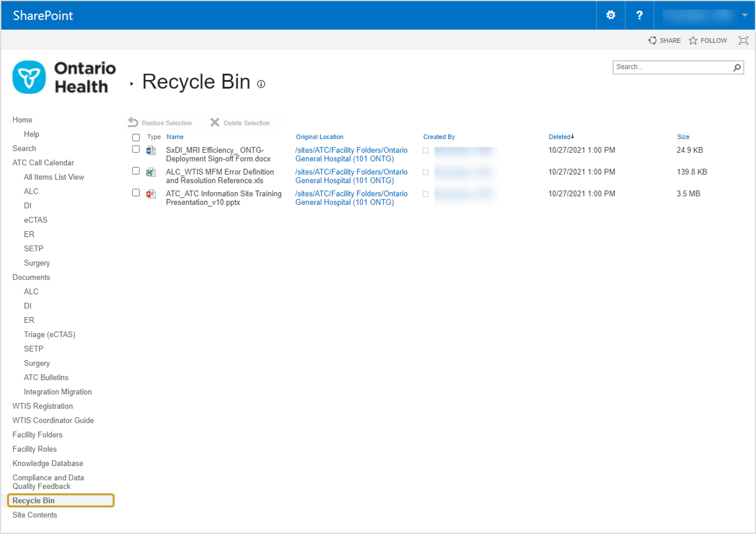This screenshot has height=534, width=756.
Task: Open eCTAS calendar link
Action: point(36,220)
